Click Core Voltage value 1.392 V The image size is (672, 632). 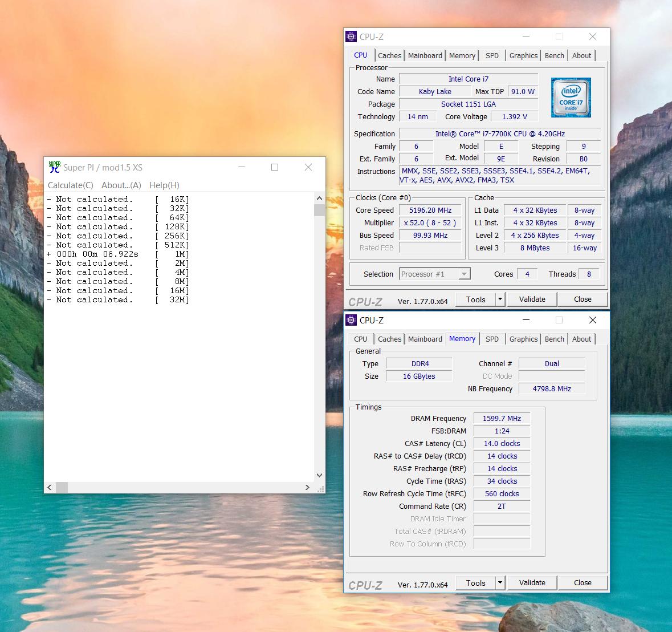[514, 116]
